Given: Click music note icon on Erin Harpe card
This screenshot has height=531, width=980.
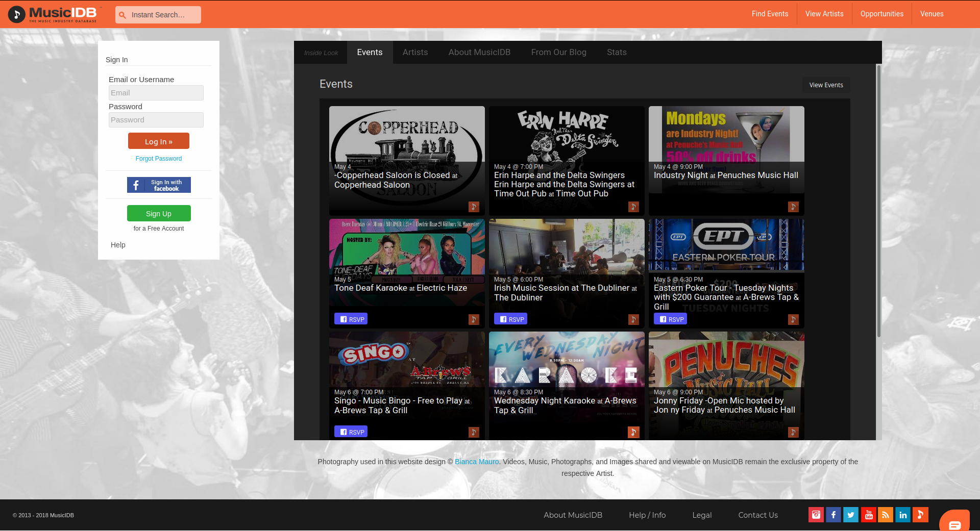Looking at the screenshot, I should coord(633,207).
